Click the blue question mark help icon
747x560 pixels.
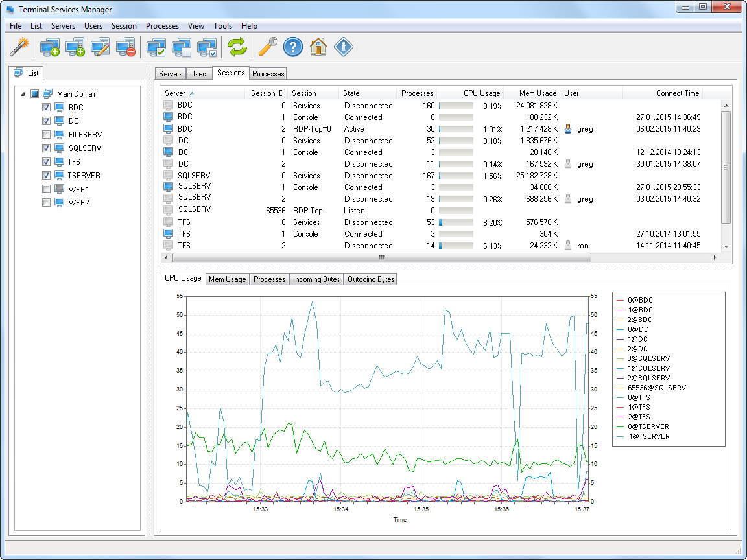point(293,47)
